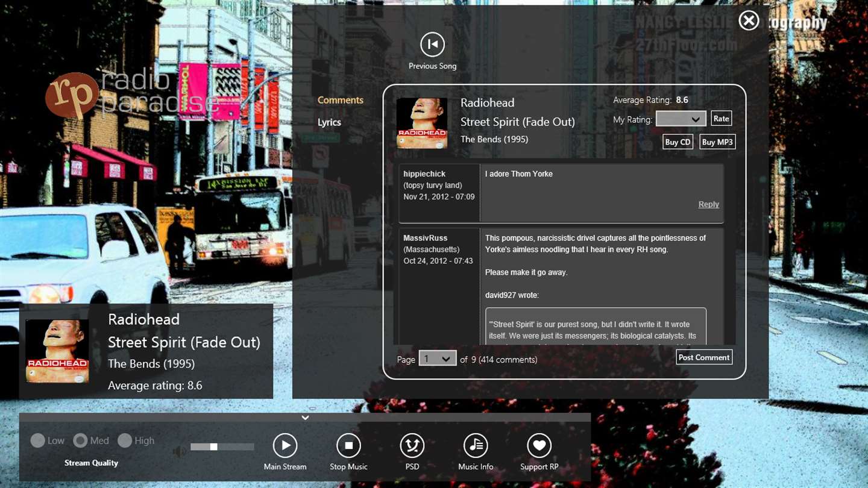Viewport: 868px width, 488px height.
Task: Click Post Comment
Action: 704,357
